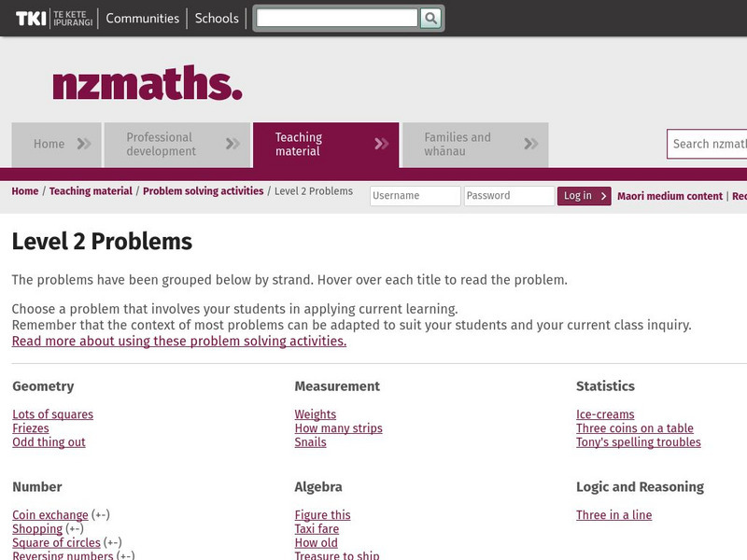Image resolution: width=747 pixels, height=560 pixels.
Task: Click the nzmaths logo
Action: coord(148,83)
